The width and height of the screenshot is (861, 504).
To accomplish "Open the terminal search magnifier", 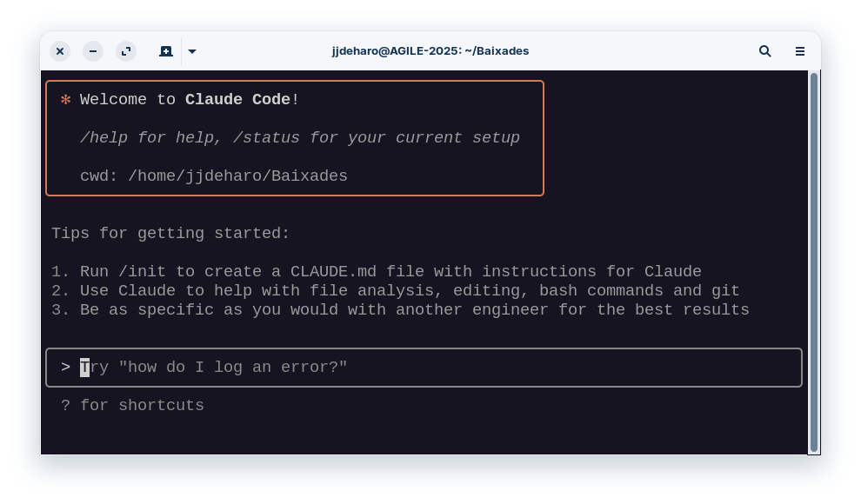I will tap(765, 51).
